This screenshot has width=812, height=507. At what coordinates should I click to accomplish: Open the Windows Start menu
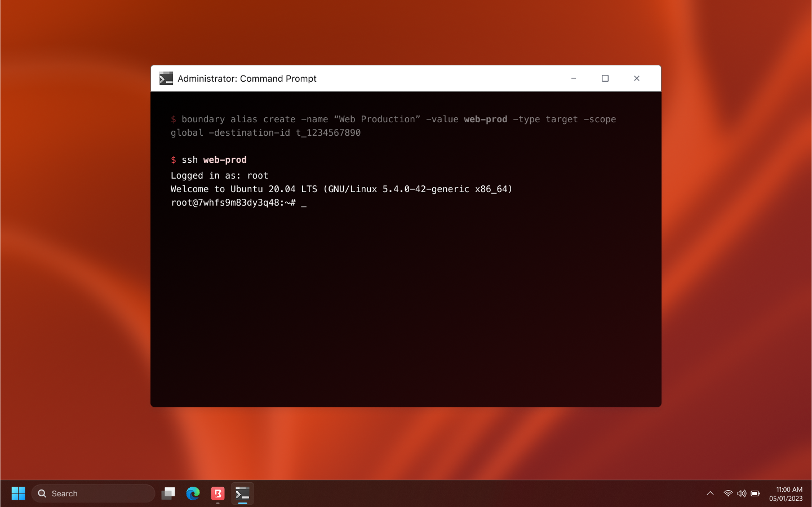[x=18, y=493]
